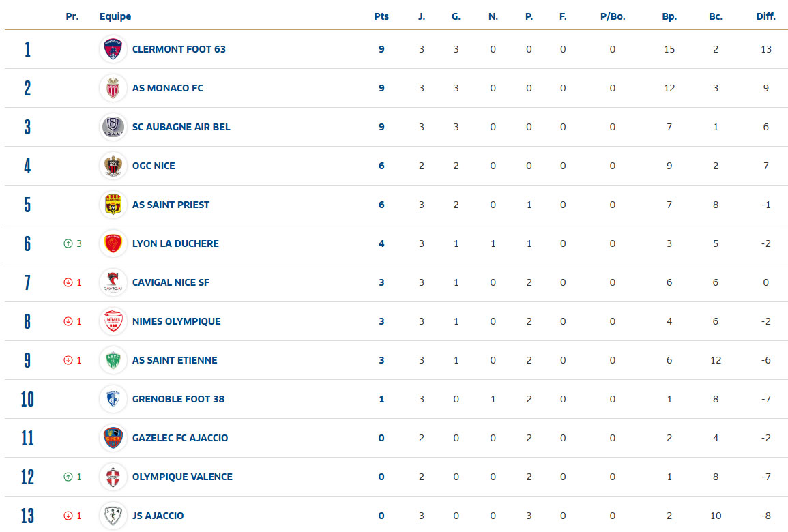Click the green up arrow beside Lyon La Duchere
Viewport: 788px width, 532px height.
pyautogui.click(x=68, y=243)
